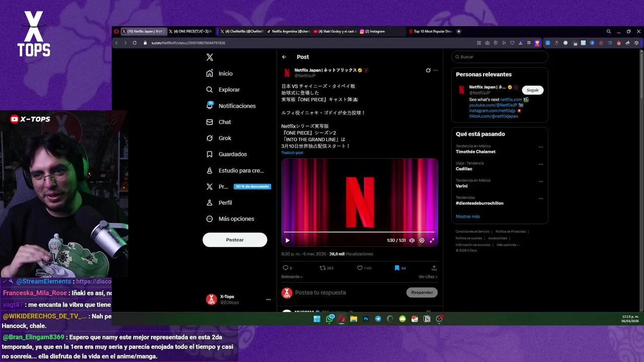Expand Más opciones in the X sidebar
This screenshot has height=362, width=644.
pyautogui.click(x=230, y=219)
